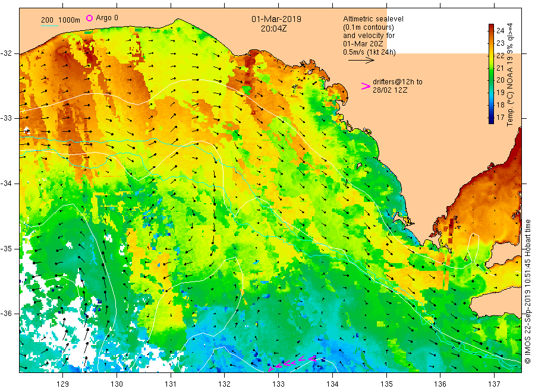Click the date label 01-Mar-2019
This screenshot has width=535, height=392.
[x=276, y=19]
